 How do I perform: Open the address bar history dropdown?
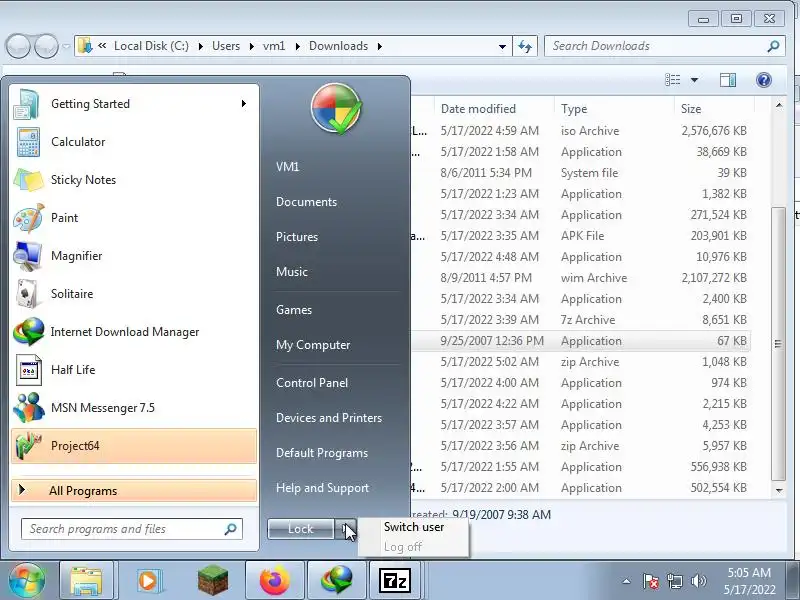[503, 46]
